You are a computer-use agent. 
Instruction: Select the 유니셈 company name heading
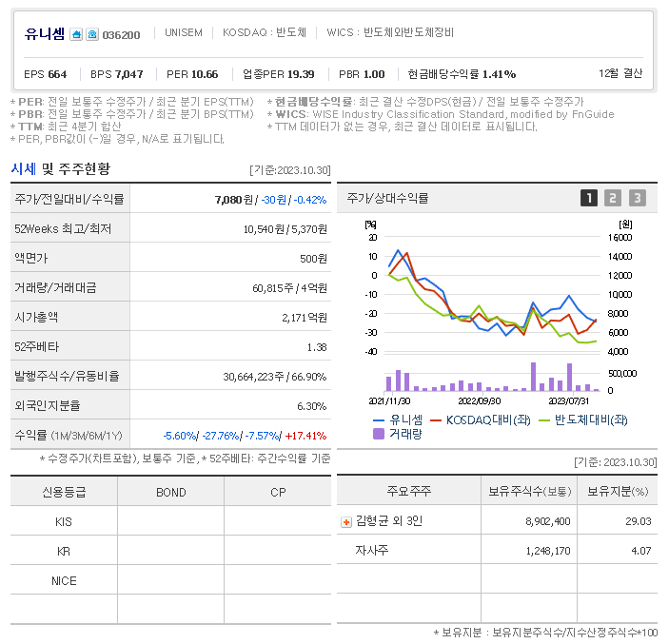[45, 34]
